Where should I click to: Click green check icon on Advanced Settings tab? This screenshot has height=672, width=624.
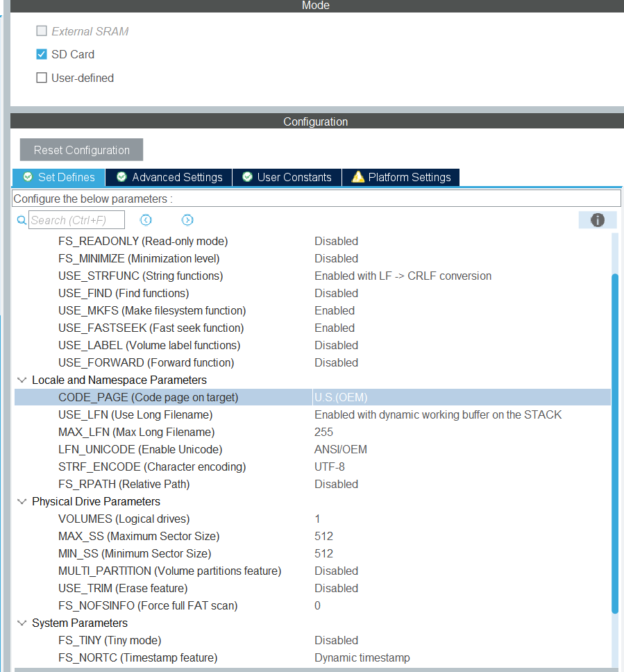(121, 177)
